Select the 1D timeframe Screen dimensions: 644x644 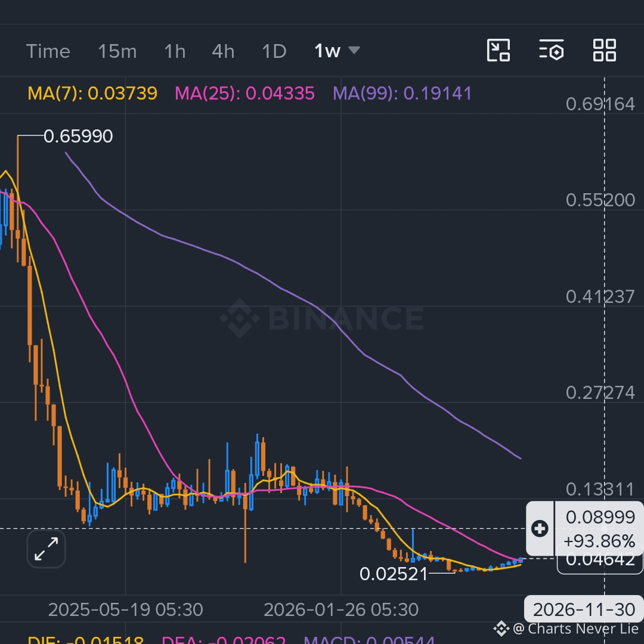tap(274, 51)
